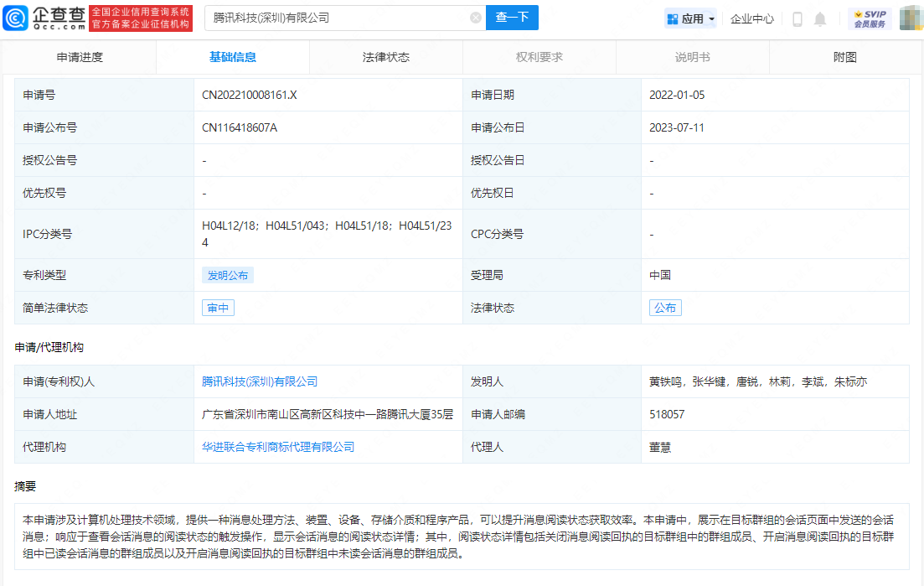Click the 申请/代理机构 section heading
The height and width of the screenshot is (586, 924).
(49, 347)
